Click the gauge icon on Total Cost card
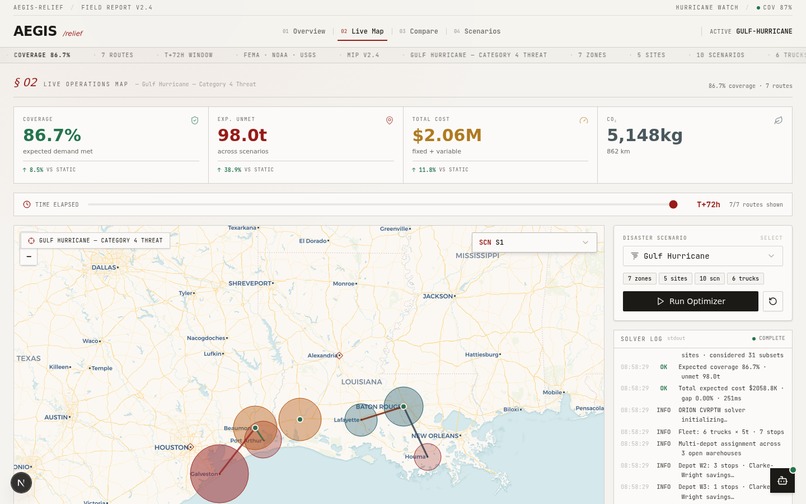Viewport: 806px width, 504px height. click(583, 120)
